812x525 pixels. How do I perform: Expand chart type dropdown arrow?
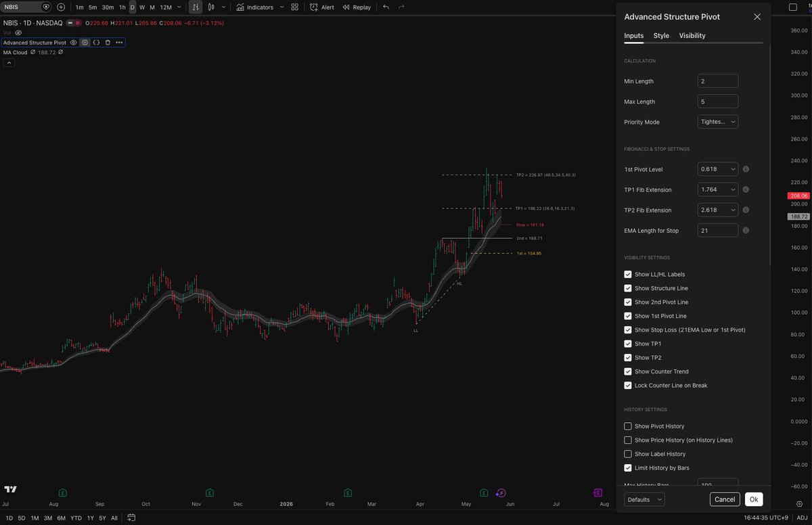pyautogui.click(x=224, y=7)
